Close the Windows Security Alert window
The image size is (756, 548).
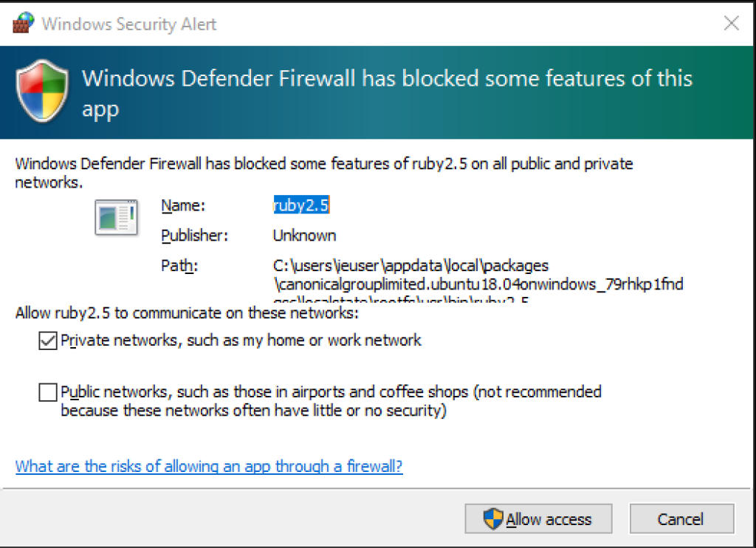pos(732,23)
